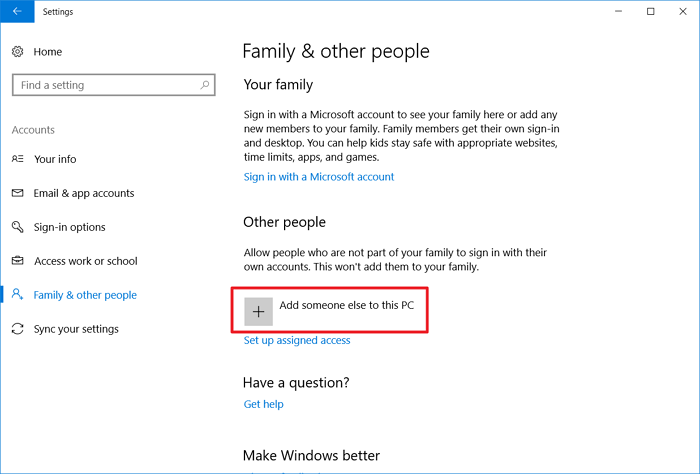This screenshot has height=474, width=700.
Task: Click the Get help link
Action: [x=264, y=404]
